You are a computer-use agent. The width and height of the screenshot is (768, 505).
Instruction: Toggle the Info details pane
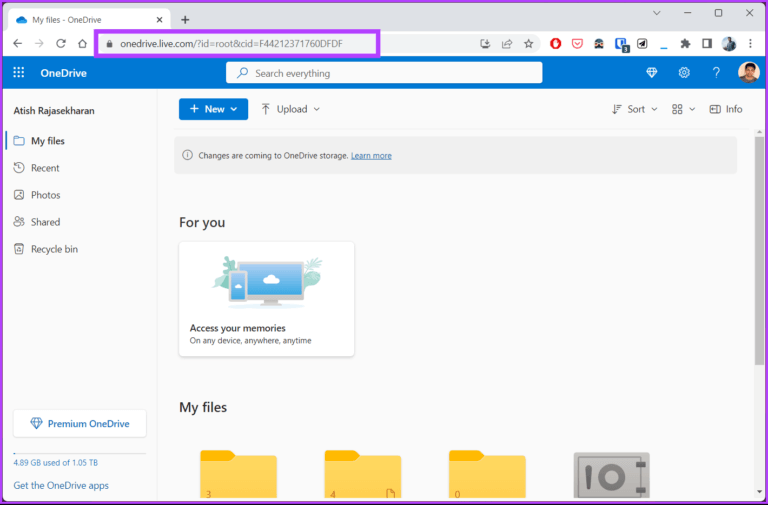point(726,109)
